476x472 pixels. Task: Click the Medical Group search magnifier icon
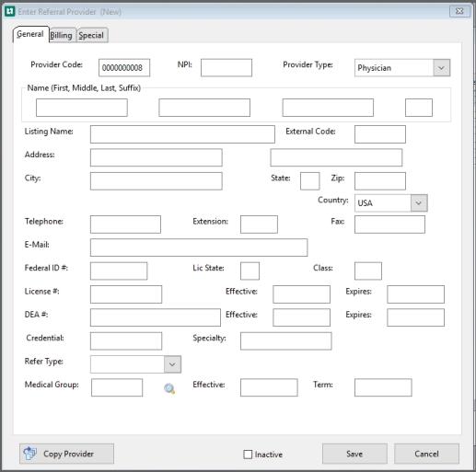pos(169,389)
